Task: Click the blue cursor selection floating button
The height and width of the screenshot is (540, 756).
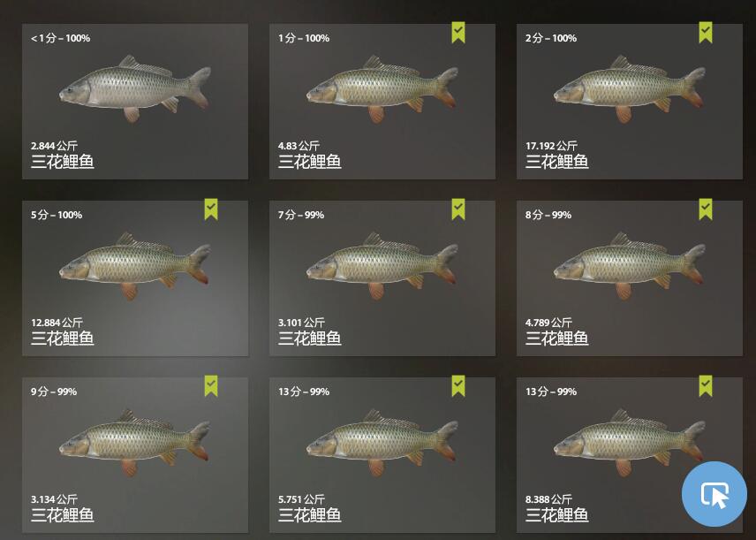Action: (714, 494)
